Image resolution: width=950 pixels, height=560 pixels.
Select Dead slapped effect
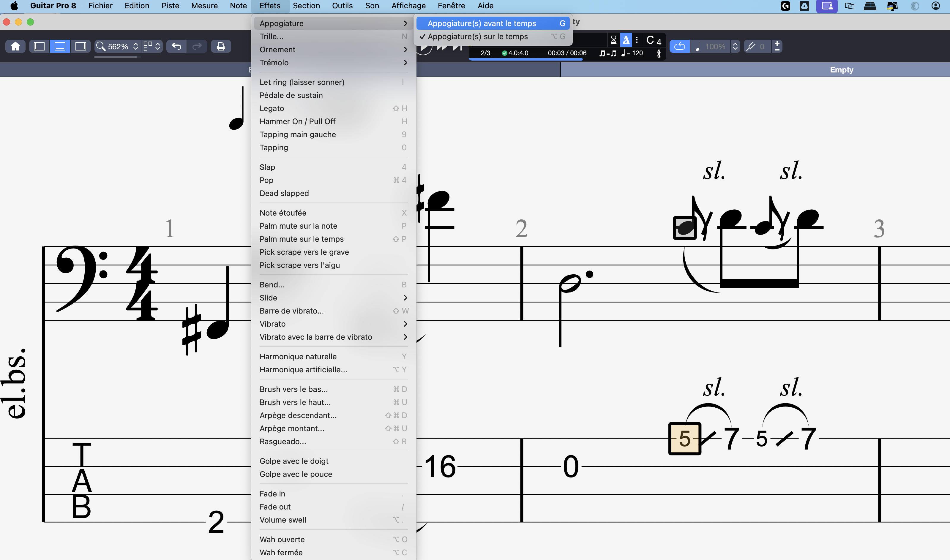point(333,193)
